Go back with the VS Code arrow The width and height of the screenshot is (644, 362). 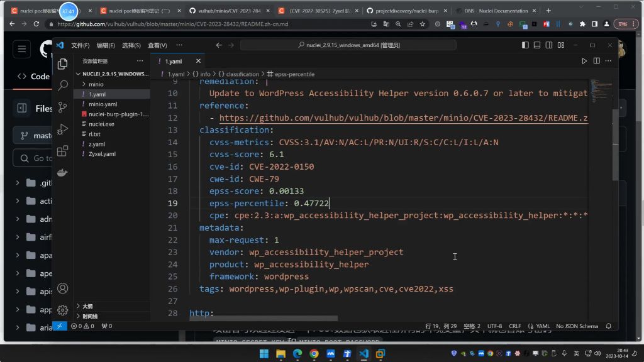pyautogui.click(x=219, y=45)
